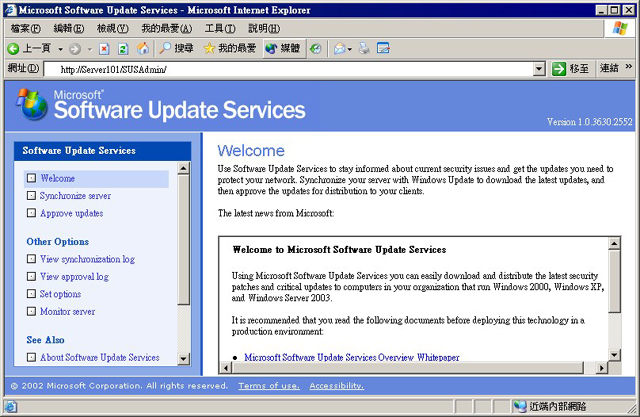The image size is (640, 417).
Task: Click the box icon beside Monitor server
Action: pyautogui.click(x=31, y=311)
